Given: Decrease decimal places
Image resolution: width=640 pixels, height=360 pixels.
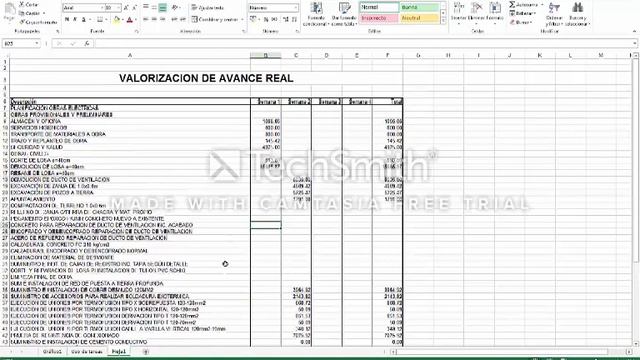Looking at the screenshot, I should [294, 19].
